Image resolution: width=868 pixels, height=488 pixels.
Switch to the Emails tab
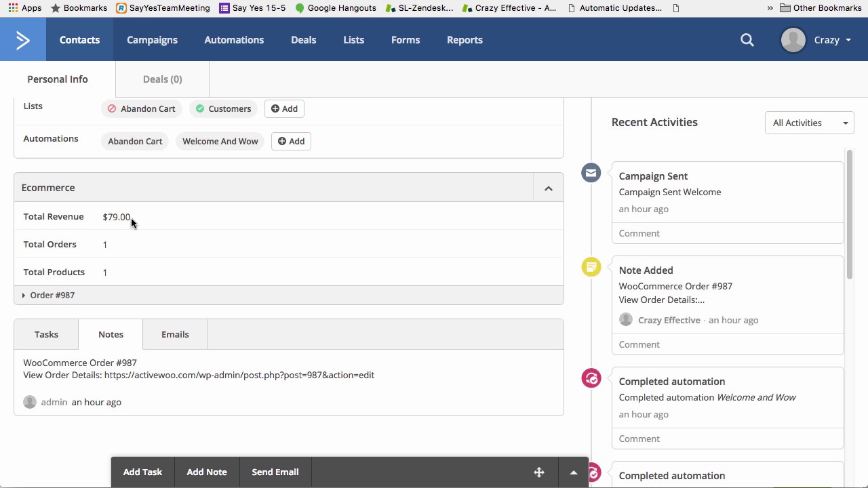(x=175, y=334)
